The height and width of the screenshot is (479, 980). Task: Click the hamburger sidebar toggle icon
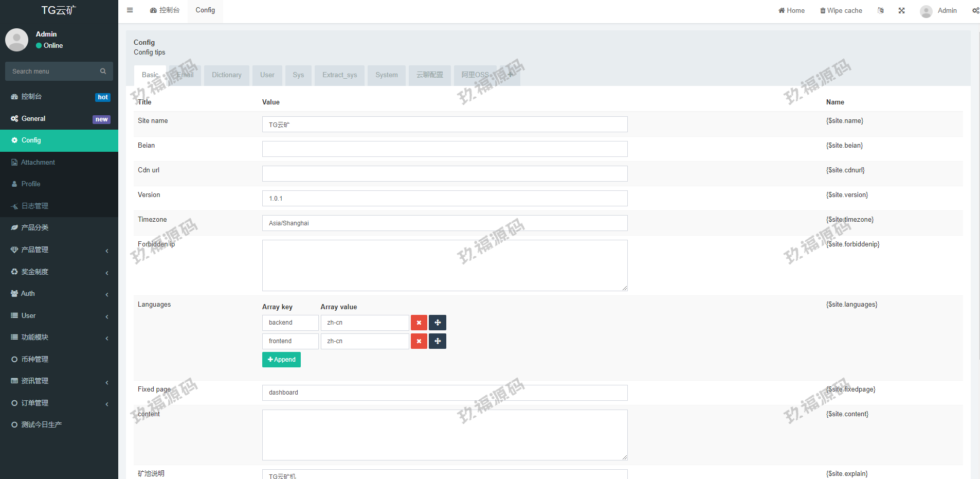(130, 10)
